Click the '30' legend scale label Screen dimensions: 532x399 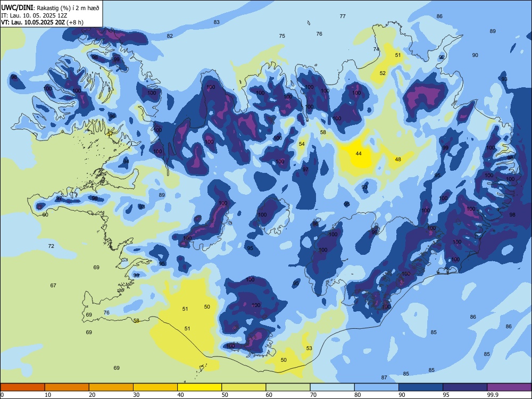click(x=136, y=395)
